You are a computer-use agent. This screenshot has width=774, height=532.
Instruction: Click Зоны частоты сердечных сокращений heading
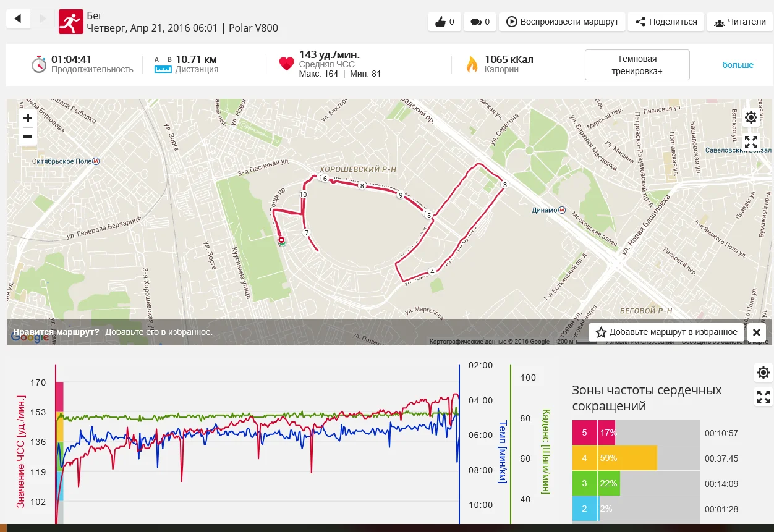click(647, 398)
